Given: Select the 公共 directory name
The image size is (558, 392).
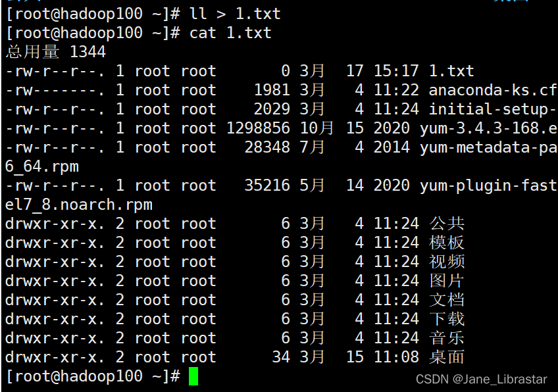Looking at the screenshot, I should coord(447,224).
